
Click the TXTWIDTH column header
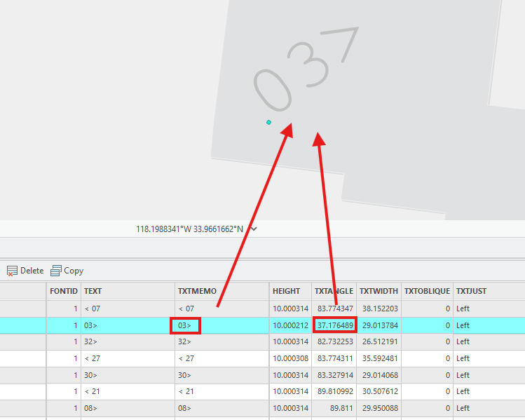click(x=379, y=291)
